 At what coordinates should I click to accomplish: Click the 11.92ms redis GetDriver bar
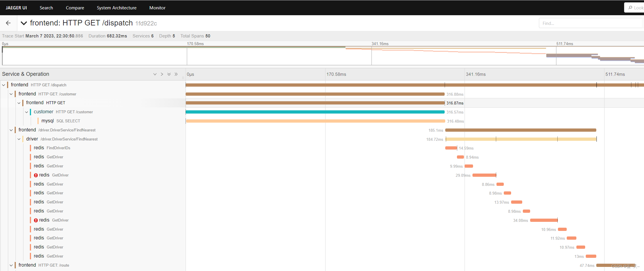[571, 239]
